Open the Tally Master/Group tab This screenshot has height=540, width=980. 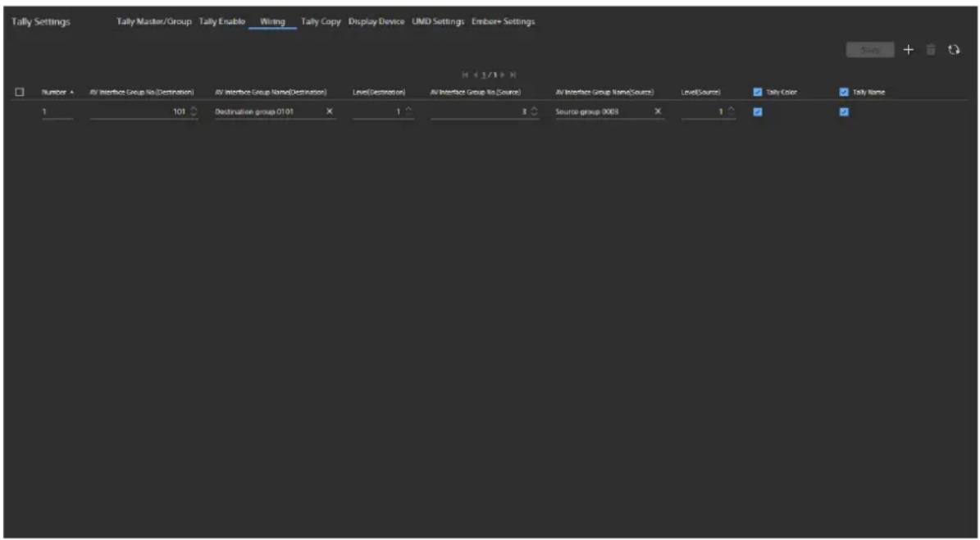pyautogui.click(x=153, y=22)
